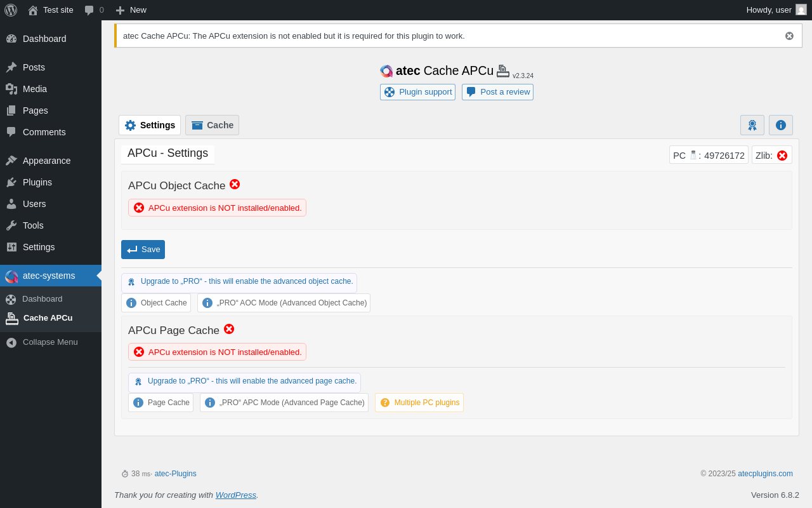
Task: Open the comments bubble in admin bar
Action: click(x=94, y=10)
